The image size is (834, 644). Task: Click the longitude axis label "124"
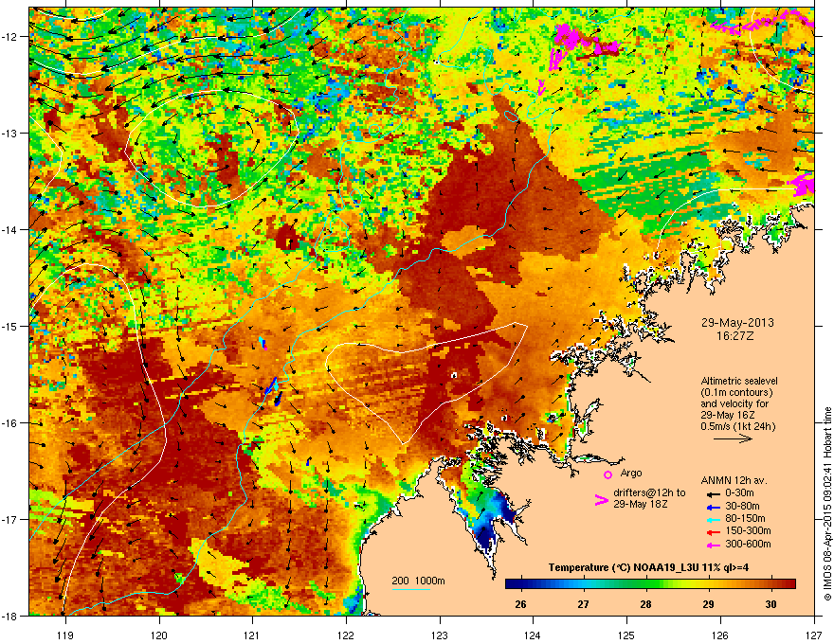pos(533,635)
